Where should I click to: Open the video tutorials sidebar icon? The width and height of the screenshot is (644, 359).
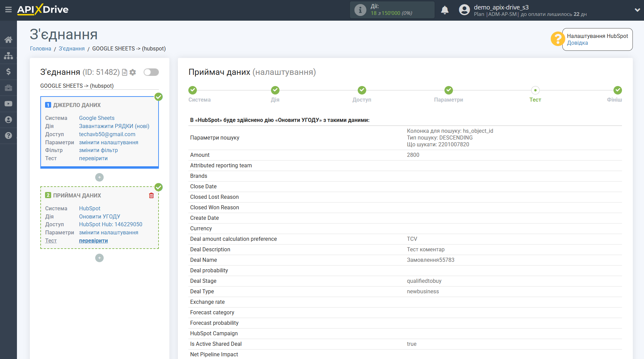click(x=8, y=104)
